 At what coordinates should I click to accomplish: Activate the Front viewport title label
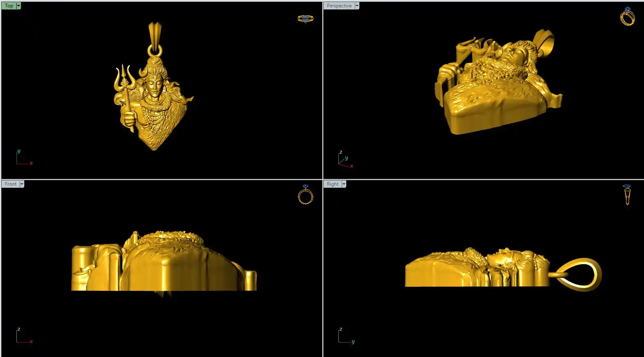click(11, 184)
